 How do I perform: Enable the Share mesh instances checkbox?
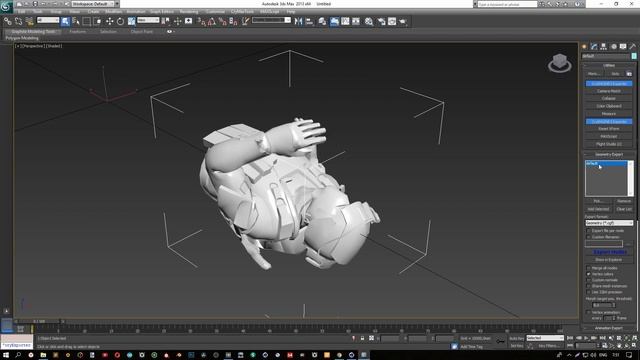[x=589, y=286]
